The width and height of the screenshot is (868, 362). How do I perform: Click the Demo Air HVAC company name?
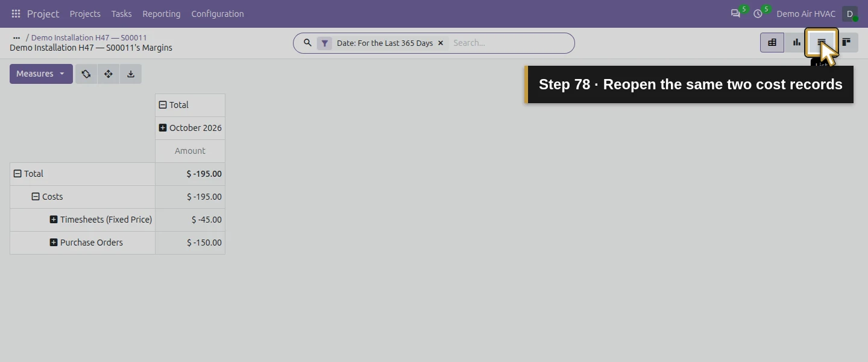806,14
